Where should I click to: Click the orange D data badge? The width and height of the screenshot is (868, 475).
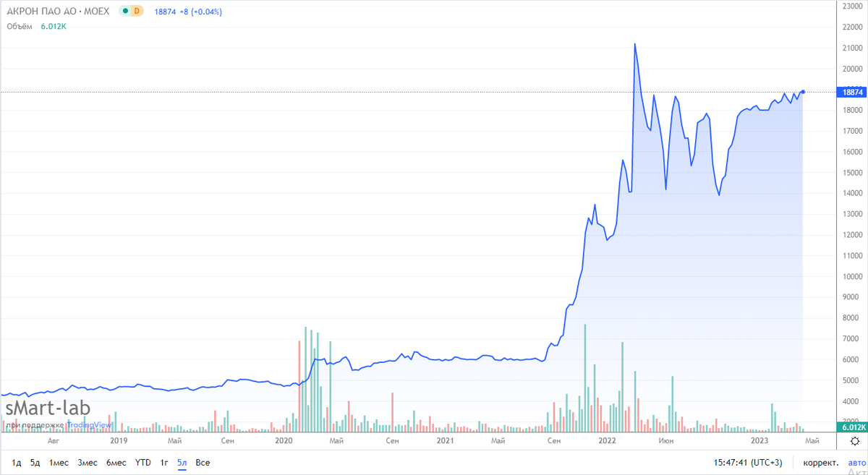[x=137, y=12]
